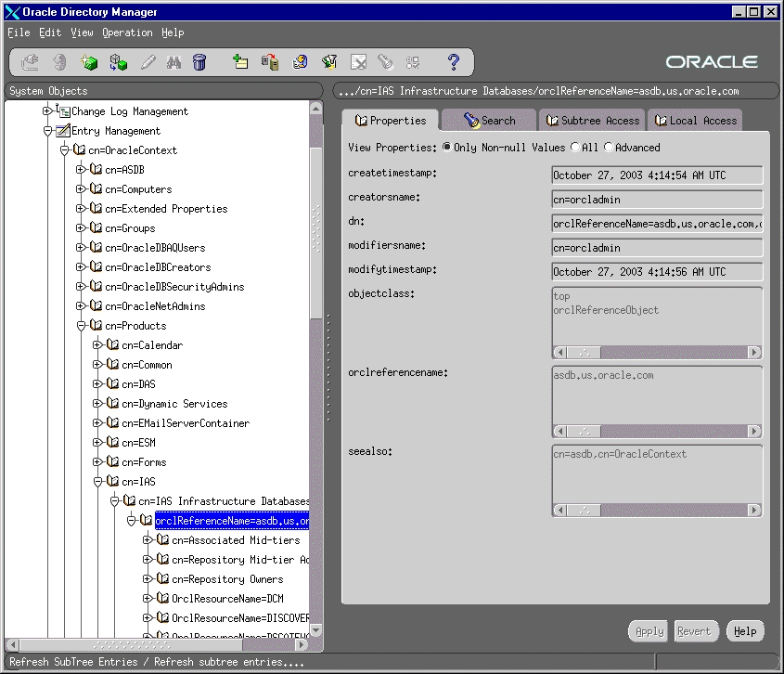Click the Create green cube toolbar icon
This screenshot has width=784, height=674.
click(x=89, y=62)
